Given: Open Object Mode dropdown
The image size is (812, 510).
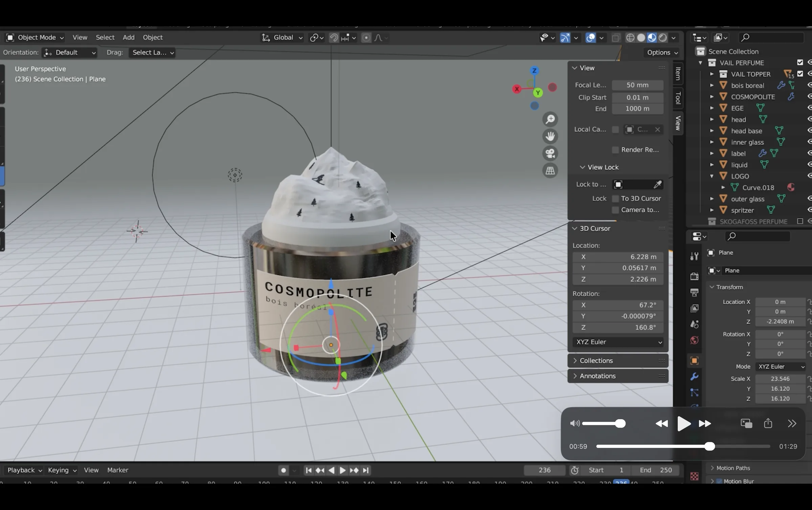Looking at the screenshot, I should [35, 37].
